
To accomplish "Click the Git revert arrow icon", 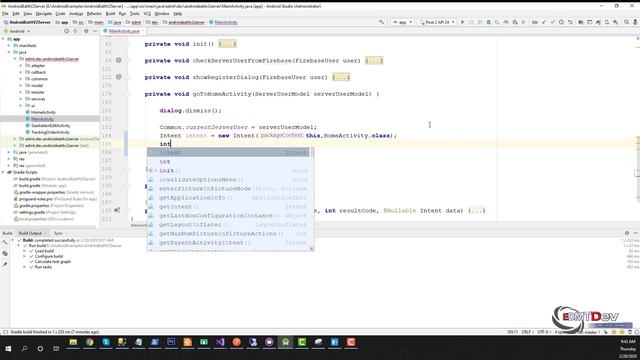I will tap(570, 22).
